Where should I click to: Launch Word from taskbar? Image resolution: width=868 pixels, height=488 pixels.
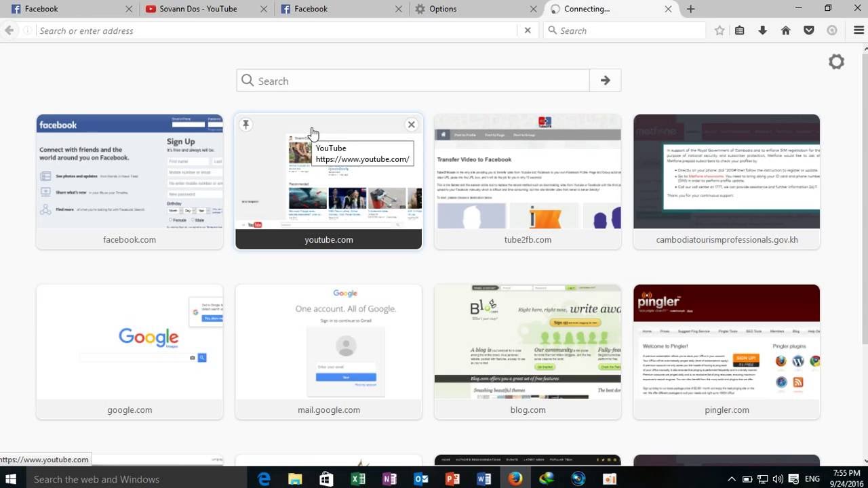click(484, 479)
